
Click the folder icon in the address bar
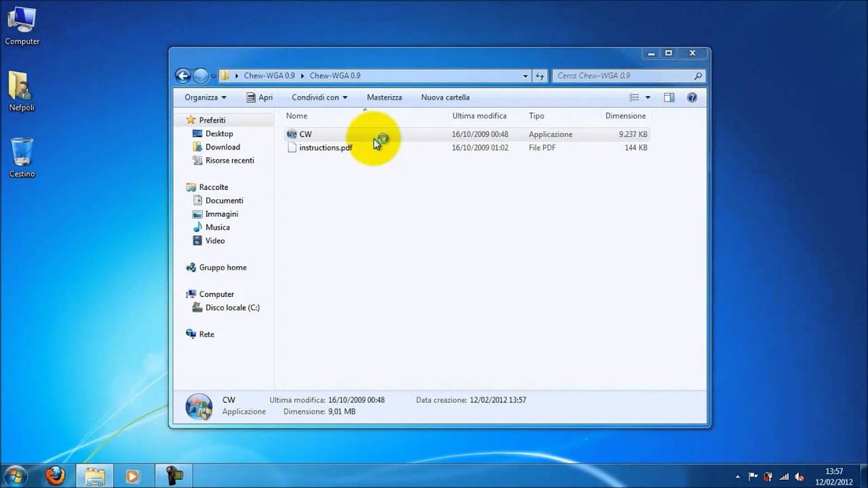coord(225,76)
